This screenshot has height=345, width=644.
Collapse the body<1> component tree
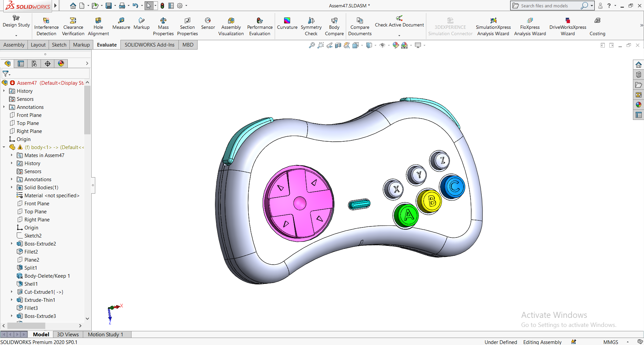4,147
